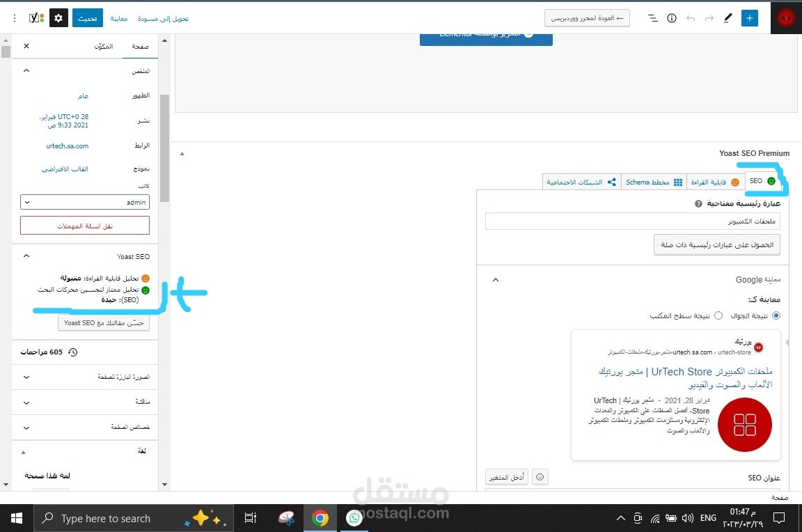Click العودة لمحرر ووردبريس button
Viewport: 802px width, 532px height.
click(x=587, y=18)
